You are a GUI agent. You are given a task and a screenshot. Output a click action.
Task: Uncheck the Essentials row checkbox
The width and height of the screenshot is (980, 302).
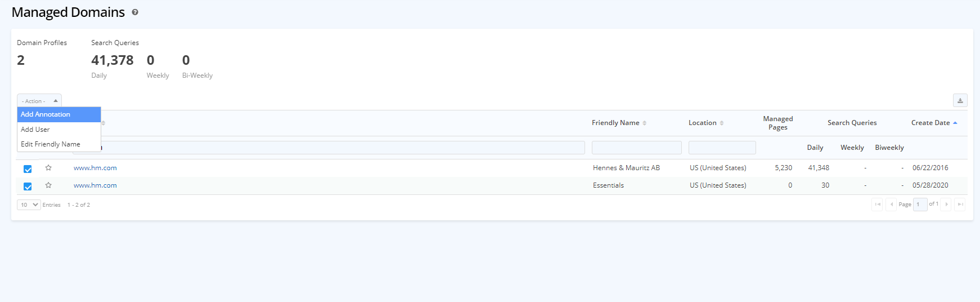pyautogui.click(x=28, y=186)
